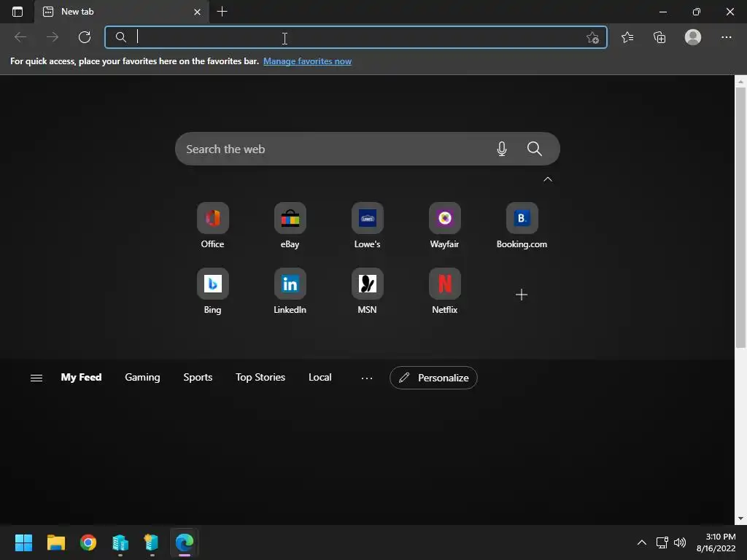Select Microsoft Edge in taskbar
747x560 pixels.
click(185, 542)
